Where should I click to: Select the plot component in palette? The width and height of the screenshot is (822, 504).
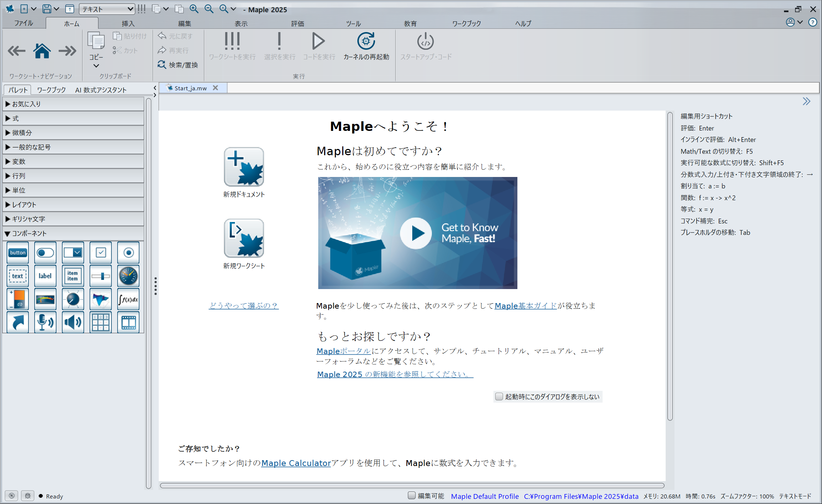click(101, 299)
